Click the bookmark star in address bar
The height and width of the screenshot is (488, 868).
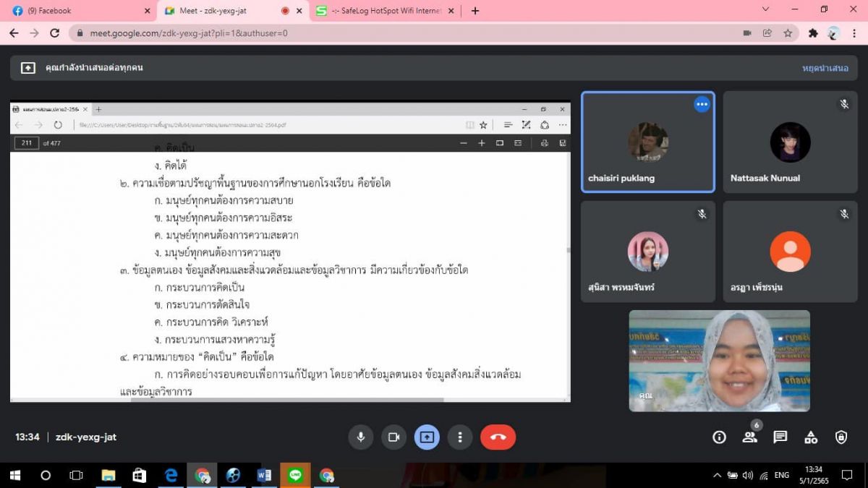pos(788,33)
